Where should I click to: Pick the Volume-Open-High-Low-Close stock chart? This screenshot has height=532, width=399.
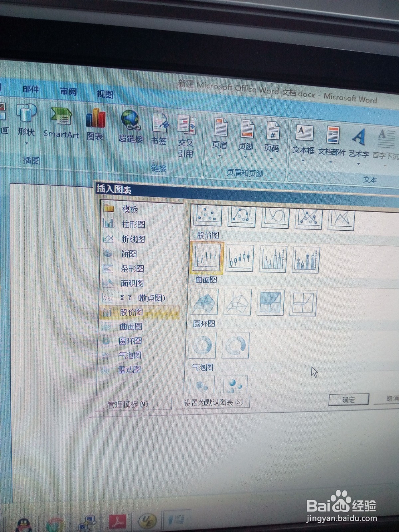(306, 261)
